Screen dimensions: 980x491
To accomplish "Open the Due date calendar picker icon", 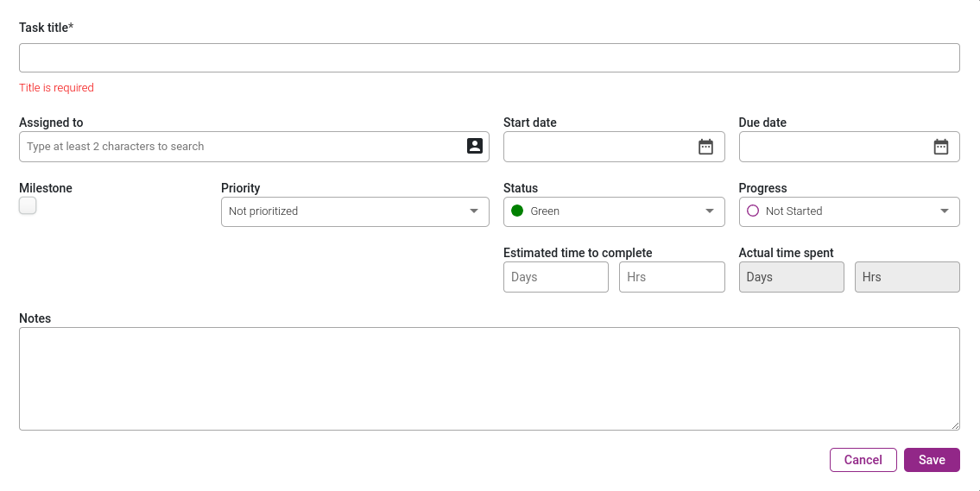I will (940, 147).
